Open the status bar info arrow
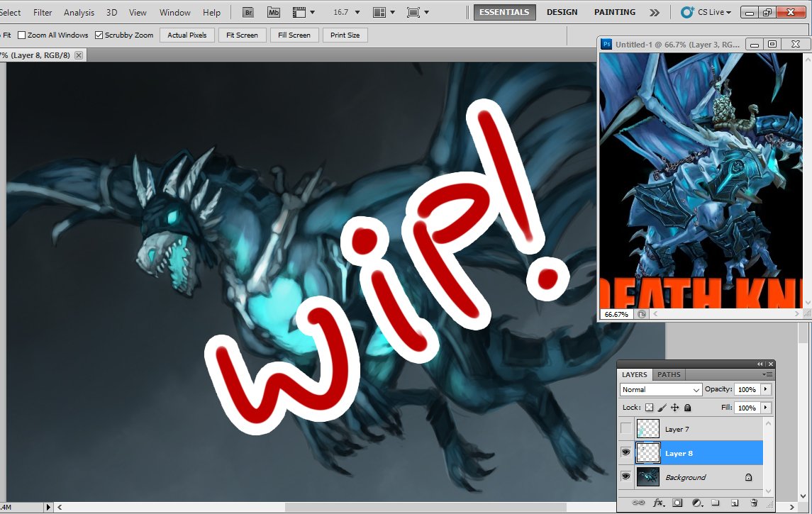This screenshot has width=812, height=514. click(x=49, y=508)
